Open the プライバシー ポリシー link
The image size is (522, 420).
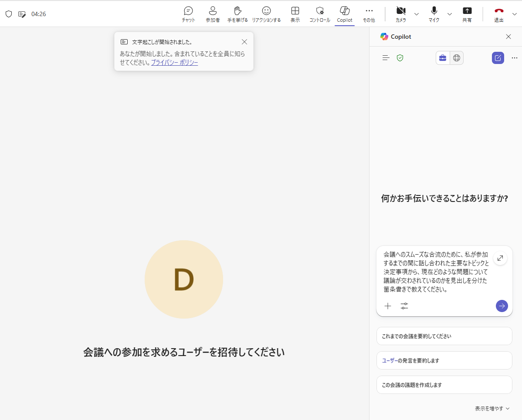coord(174,63)
